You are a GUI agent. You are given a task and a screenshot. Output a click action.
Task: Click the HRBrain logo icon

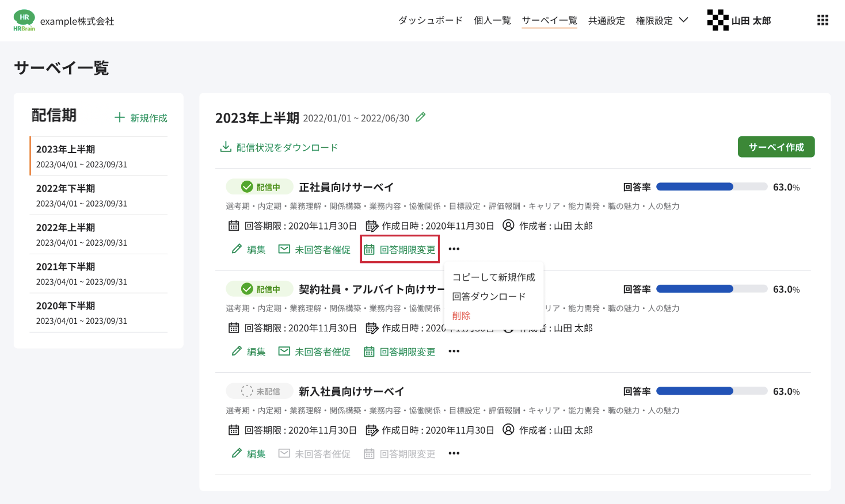coord(24,20)
